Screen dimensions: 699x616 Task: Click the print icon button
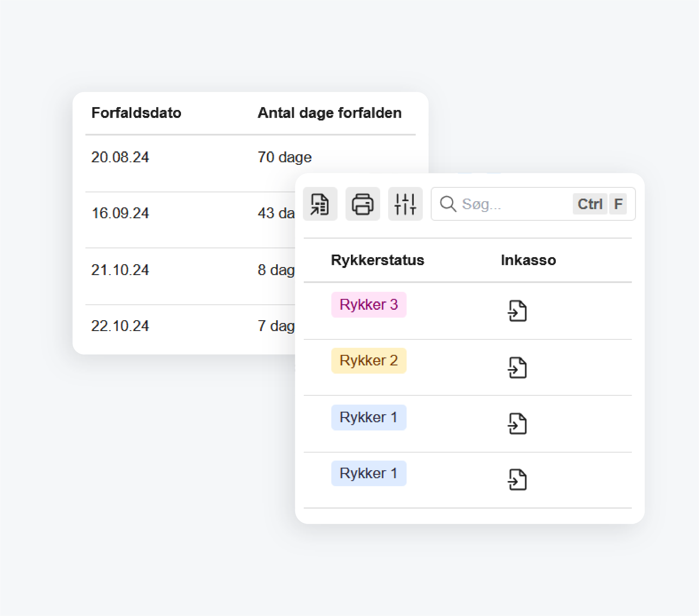tap(363, 204)
